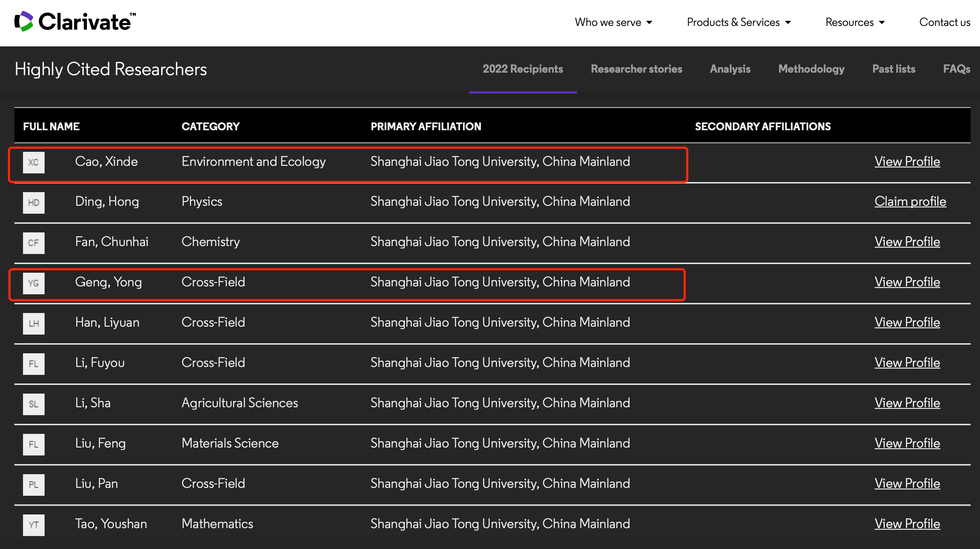980x549 pixels.
Task: Open the Researcher stories tab
Action: [636, 69]
